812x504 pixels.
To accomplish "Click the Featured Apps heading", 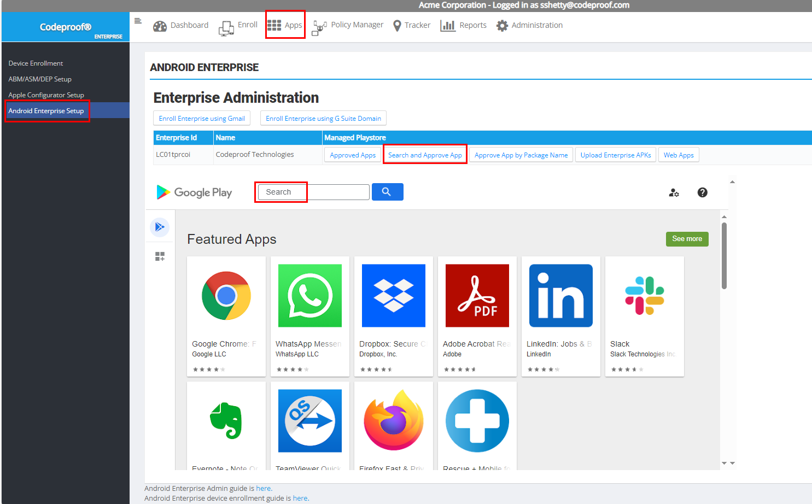I will (232, 239).
